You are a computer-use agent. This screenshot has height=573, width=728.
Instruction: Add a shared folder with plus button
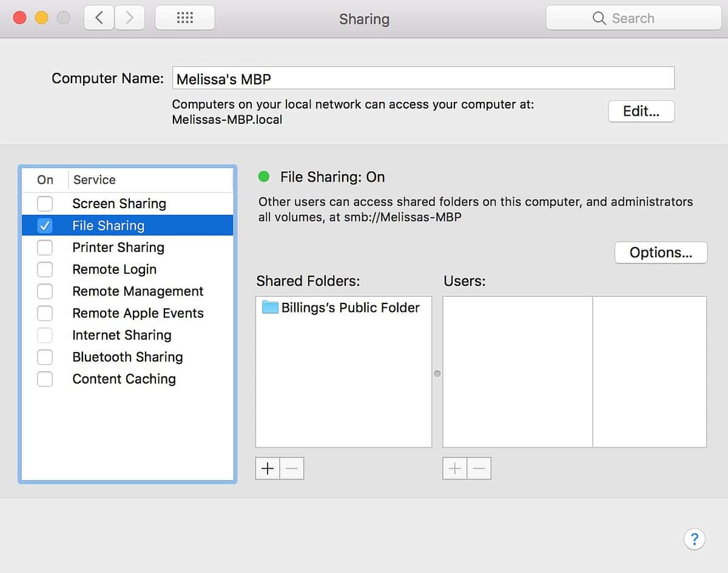coord(268,469)
